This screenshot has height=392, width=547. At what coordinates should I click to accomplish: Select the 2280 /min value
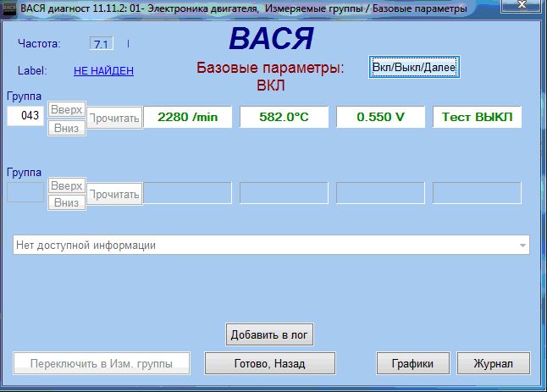pyautogui.click(x=188, y=117)
